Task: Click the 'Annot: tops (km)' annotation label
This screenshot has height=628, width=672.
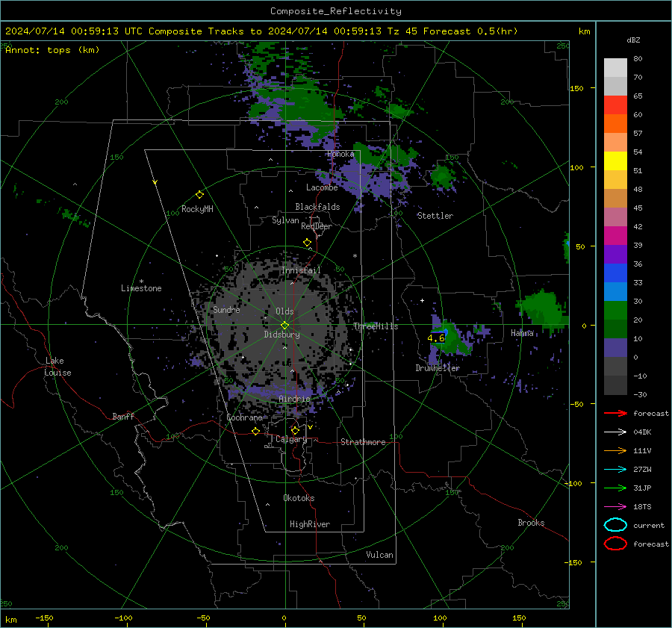Action: pos(52,50)
